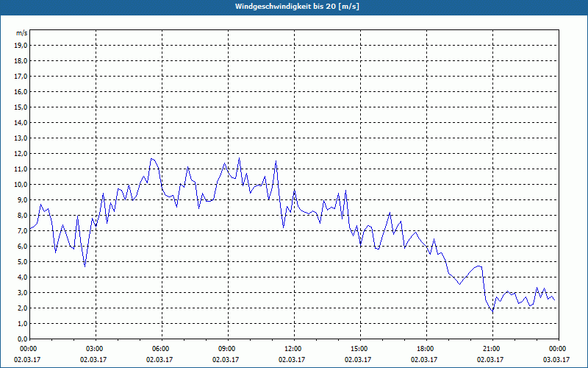Select the "18:00" time label
Screen dimensions: 588x368
click(x=426, y=349)
